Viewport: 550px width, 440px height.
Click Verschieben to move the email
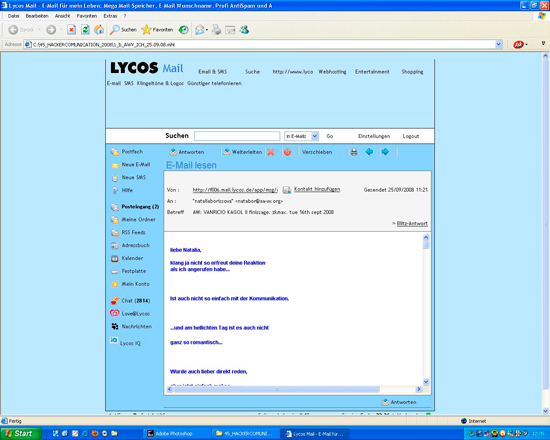coord(317,152)
